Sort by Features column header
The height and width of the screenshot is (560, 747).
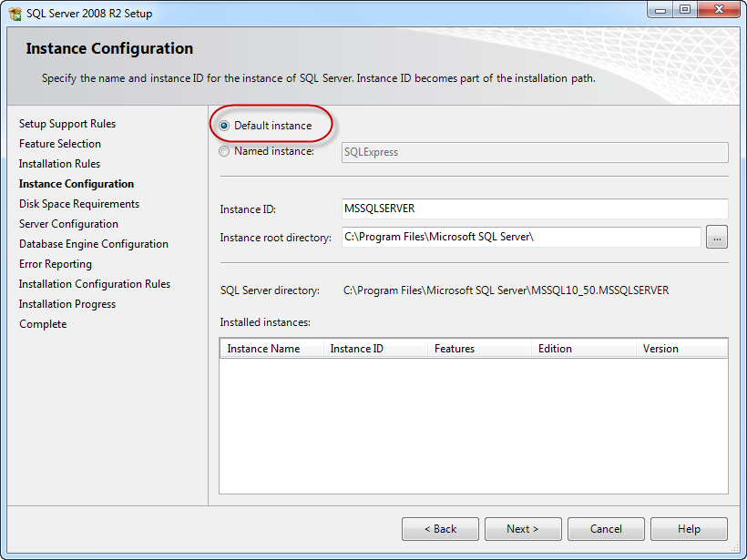pyautogui.click(x=479, y=349)
